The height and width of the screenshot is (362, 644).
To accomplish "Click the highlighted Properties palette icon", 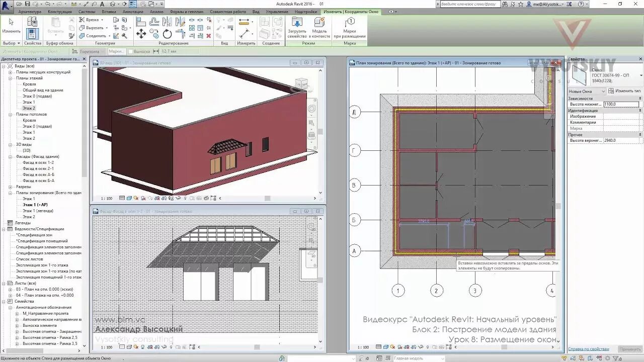I will (x=32, y=34).
